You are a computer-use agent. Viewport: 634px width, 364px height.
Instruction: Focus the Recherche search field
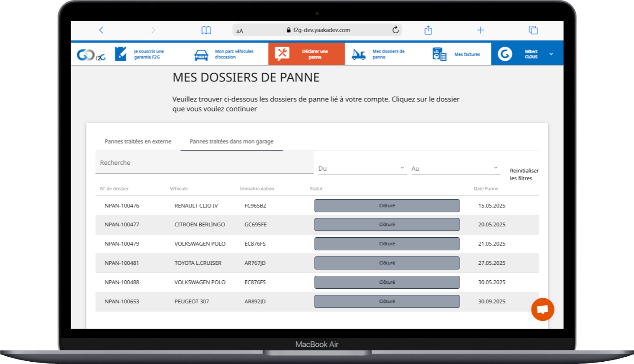(204, 163)
